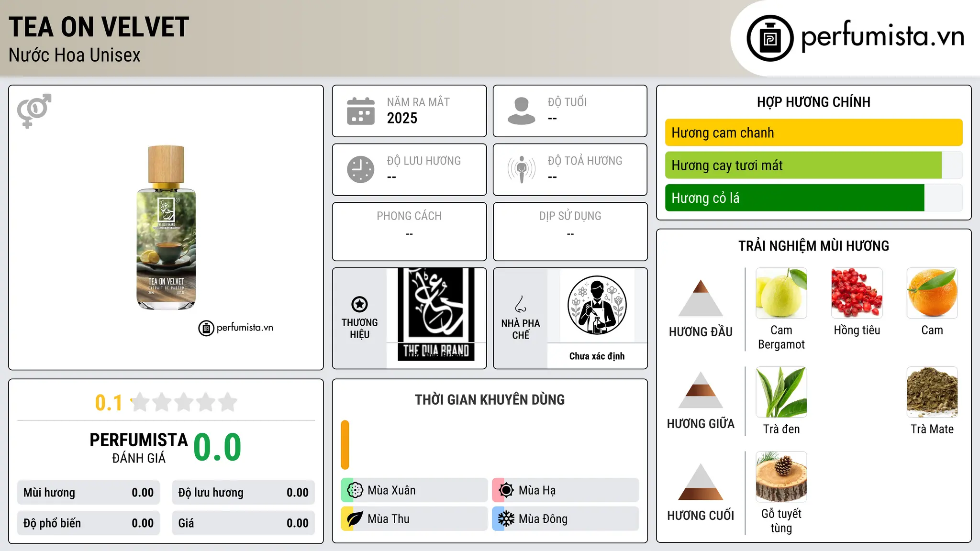This screenshot has height=551, width=980.
Task: Click the perfumista.vn wordmark in the header
Action: 882,36
